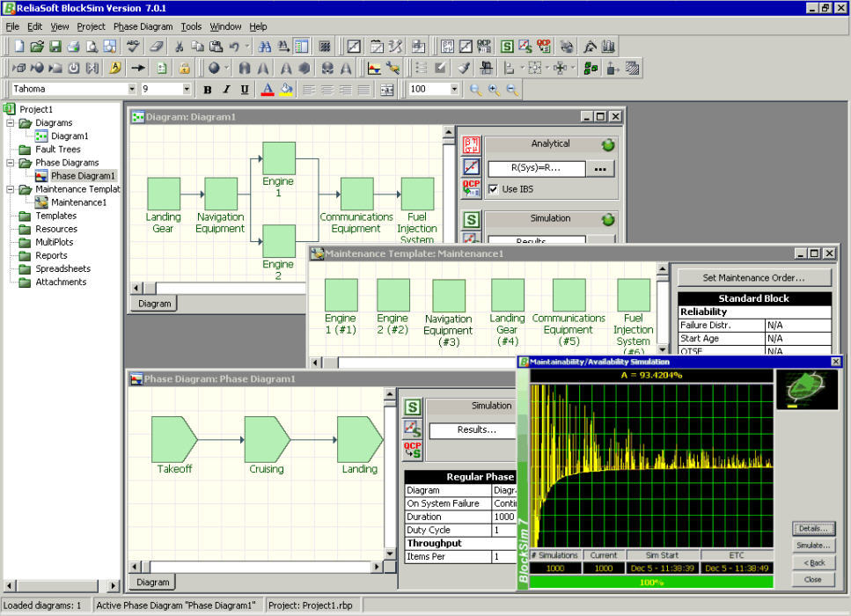This screenshot has width=851, height=616.
Task: Open the sphere shape dropdown arrow in second toolbar
Action: click(x=227, y=69)
